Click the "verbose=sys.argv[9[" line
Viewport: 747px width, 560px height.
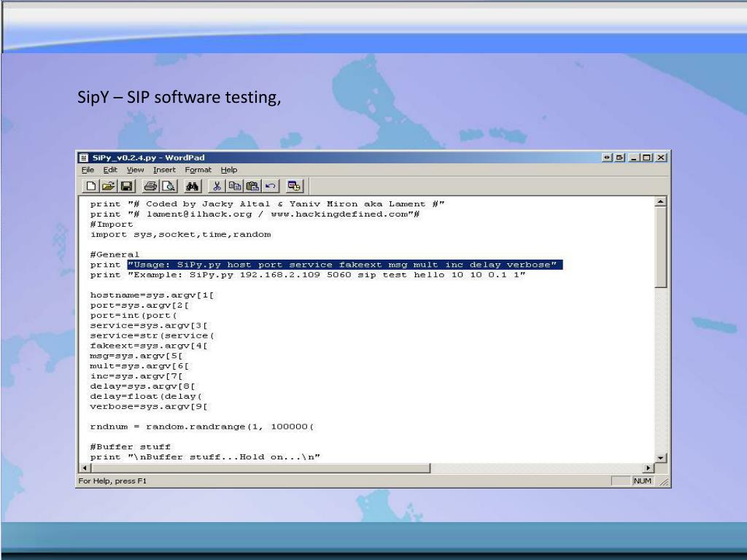(x=149, y=407)
